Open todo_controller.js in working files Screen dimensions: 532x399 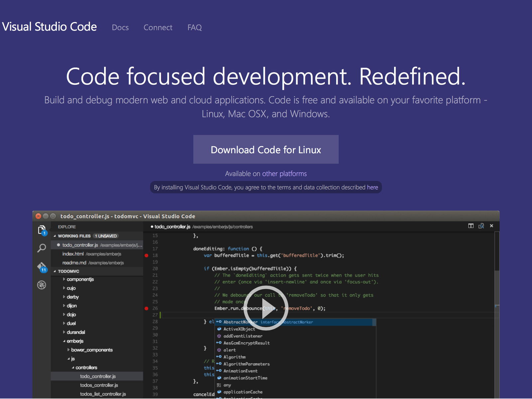click(x=97, y=245)
